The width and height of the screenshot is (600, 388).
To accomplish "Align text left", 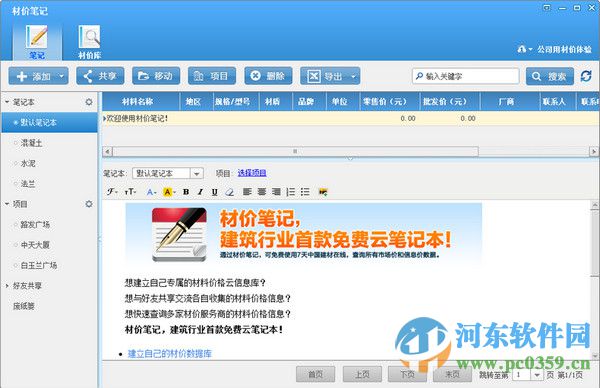I will 247,191.
